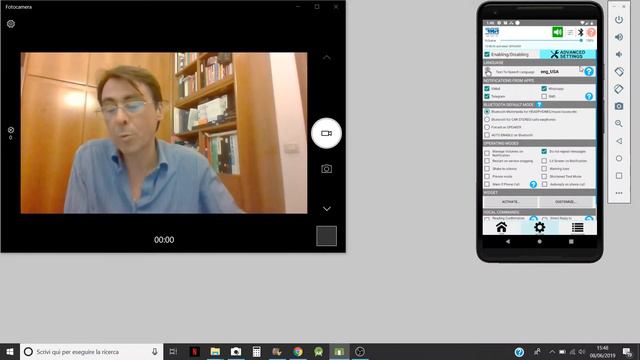Tap widget Customize button
The width and height of the screenshot is (640, 360).
click(566, 202)
